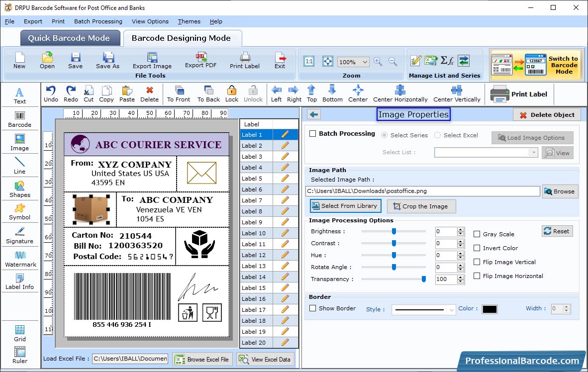Increase the Hue spinner value
The image size is (588, 372).
pyautogui.click(x=461, y=253)
